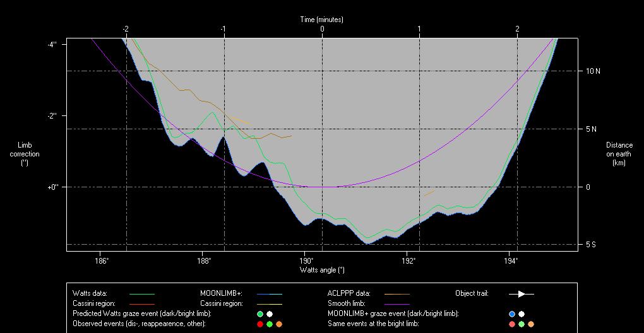Click the green Watts data line sample
The height and width of the screenshot is (333, 644).
pos(141,294)
